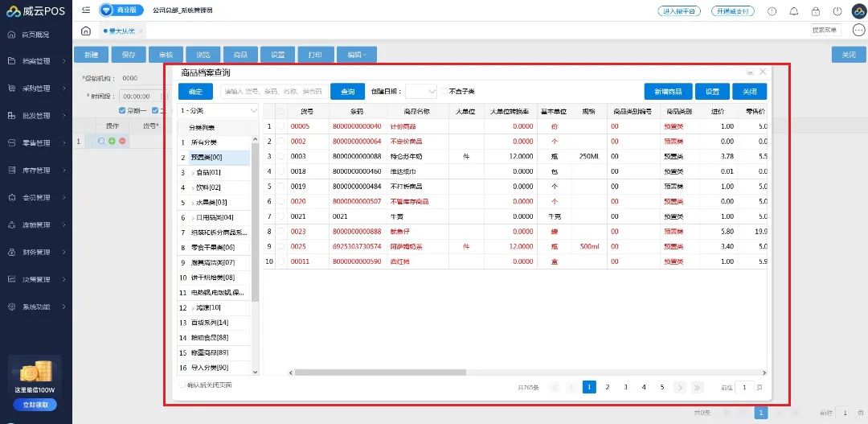Image resolution: width=868 pixels, height=424 pixels.
Task: Tick the checkbox for item 0003 row
Action: [281, 156]
